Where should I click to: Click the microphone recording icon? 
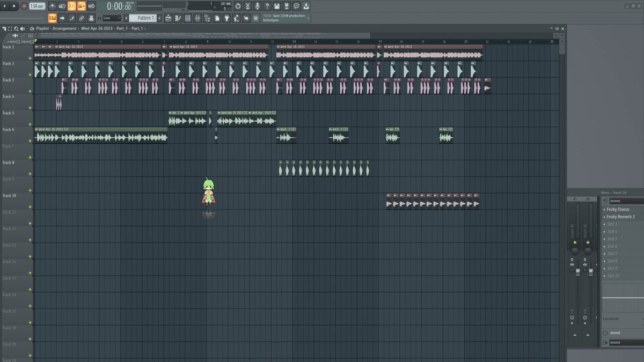point(257,6)
